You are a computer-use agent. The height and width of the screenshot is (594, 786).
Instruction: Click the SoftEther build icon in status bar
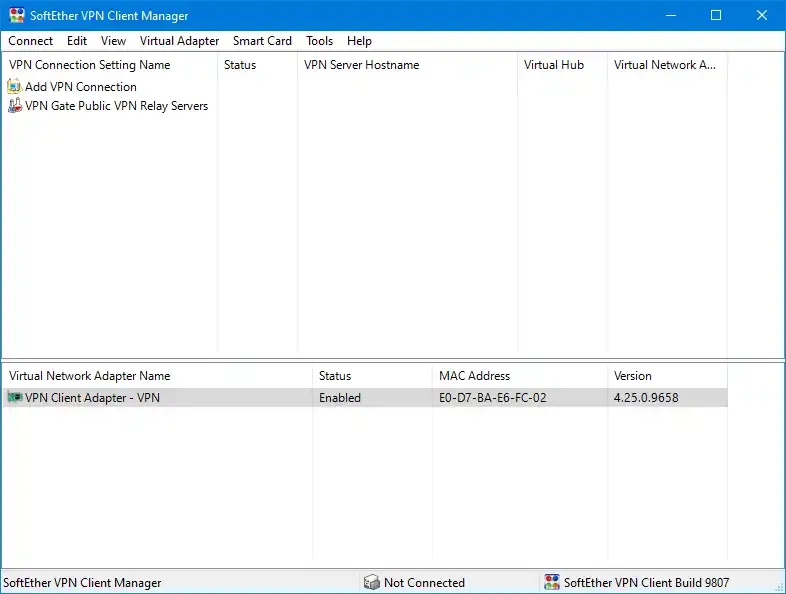tap(551, 582)
